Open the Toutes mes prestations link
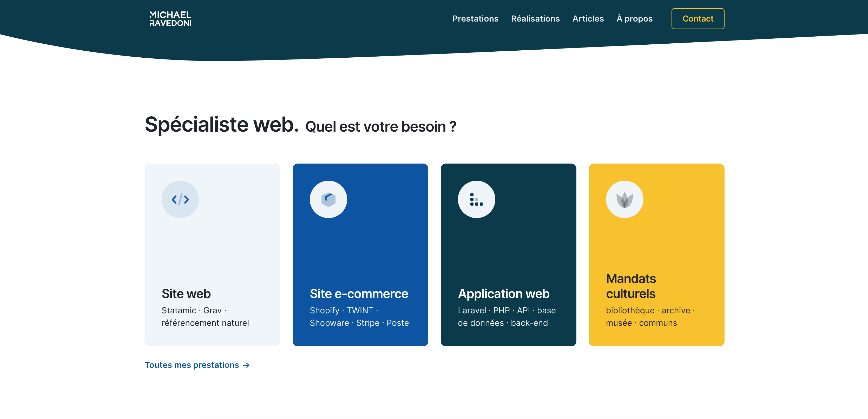The image size is (868, 419). [x=198, y=365]
